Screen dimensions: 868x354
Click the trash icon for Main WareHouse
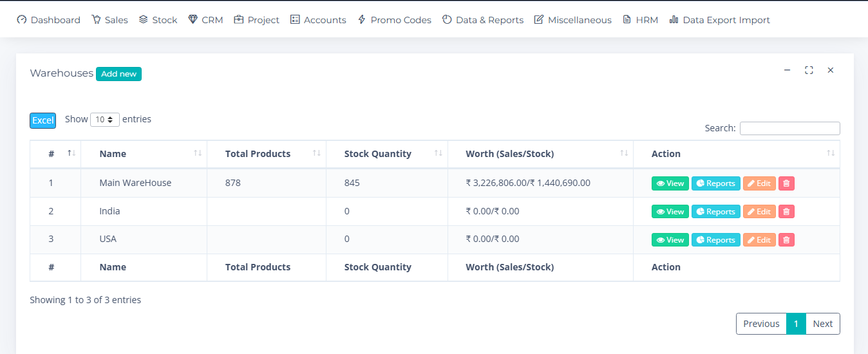point(786,183)
